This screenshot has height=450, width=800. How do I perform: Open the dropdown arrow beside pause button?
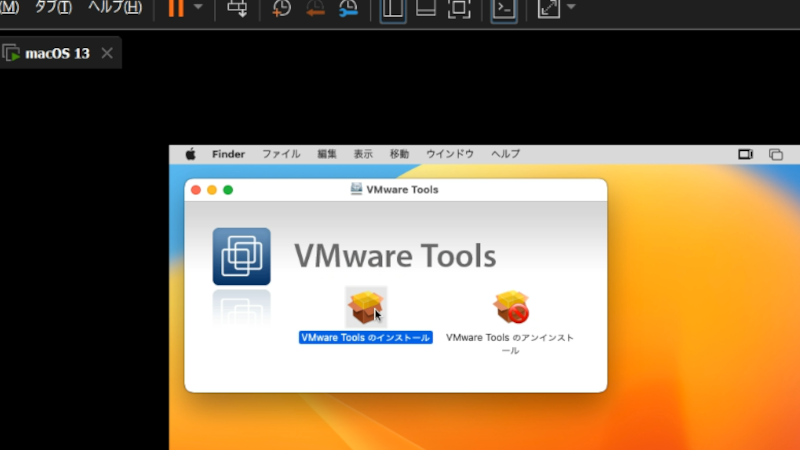pyautogui.click(x=198, y=7)
